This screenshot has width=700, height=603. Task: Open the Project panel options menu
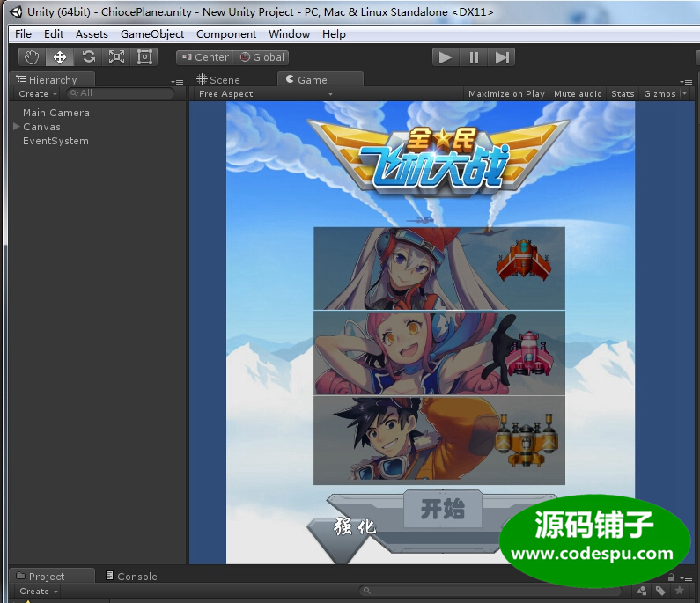686,578
